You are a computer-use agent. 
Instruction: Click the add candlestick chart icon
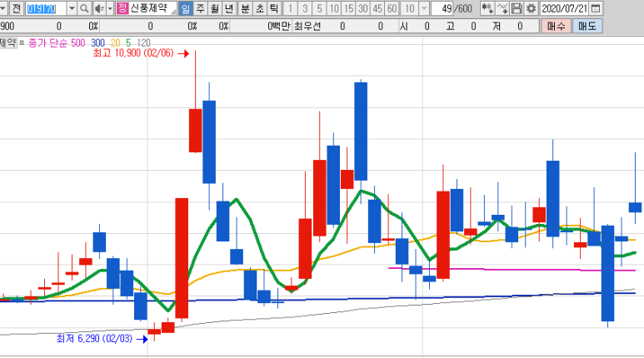click(487, 8)
